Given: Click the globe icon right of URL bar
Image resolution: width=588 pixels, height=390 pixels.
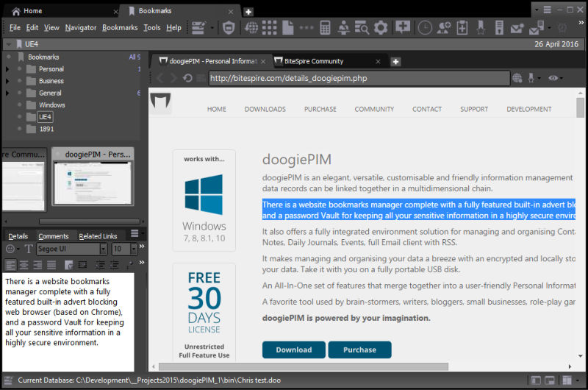Looking at the screenshot, I should click(x=517, y=78).
